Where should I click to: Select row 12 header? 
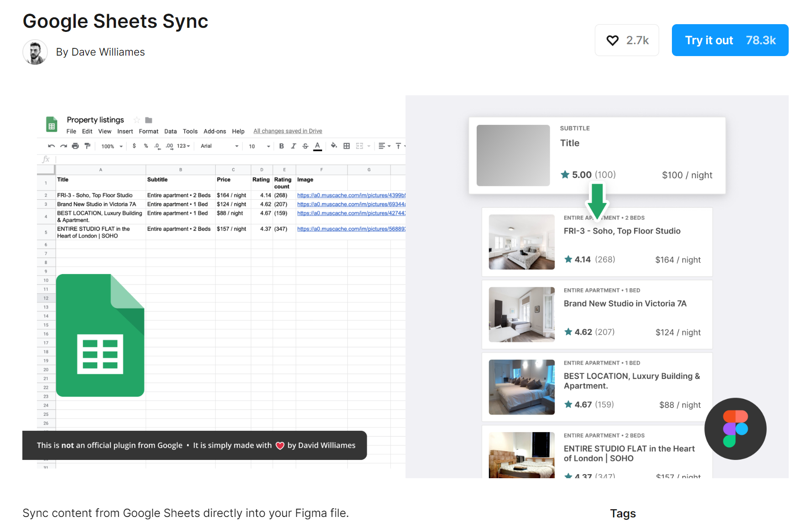point(46,298)
